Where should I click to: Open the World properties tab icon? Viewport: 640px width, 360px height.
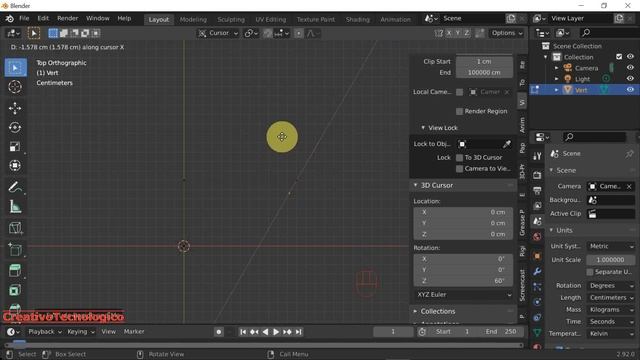pyautogui.click(x=537, y=237)
